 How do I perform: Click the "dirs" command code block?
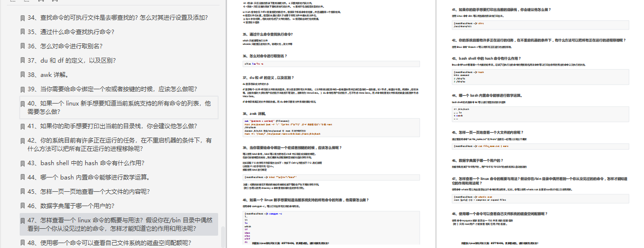click(x=540, y=25)
